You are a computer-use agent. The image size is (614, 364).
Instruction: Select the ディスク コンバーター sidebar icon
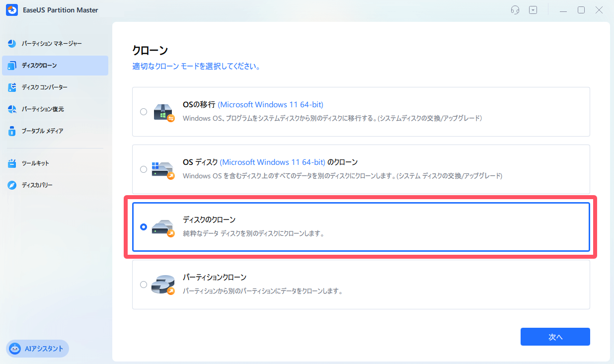click(11, 87)
